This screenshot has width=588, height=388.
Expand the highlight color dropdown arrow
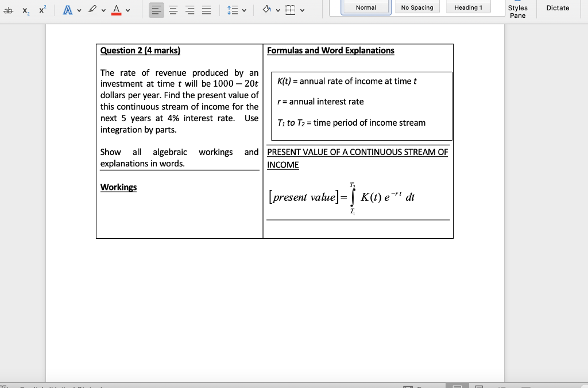pyautogui.click(x=103, y=10)
